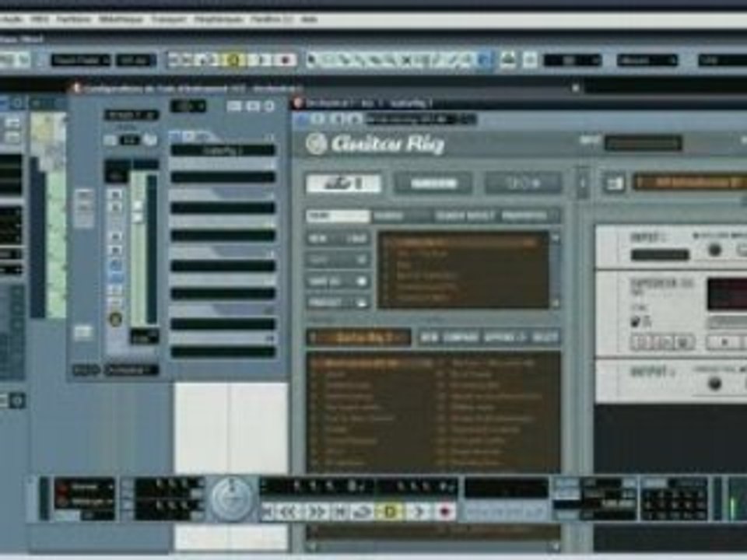This screenshot has height=560, width=747.
Task: Open the Audio menu
Action: pos(12,19)
